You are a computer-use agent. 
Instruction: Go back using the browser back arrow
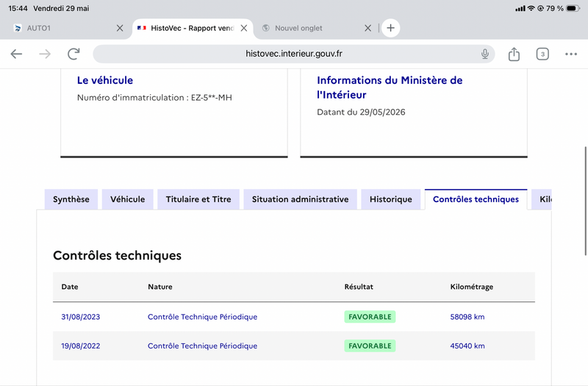click(16, 54)
